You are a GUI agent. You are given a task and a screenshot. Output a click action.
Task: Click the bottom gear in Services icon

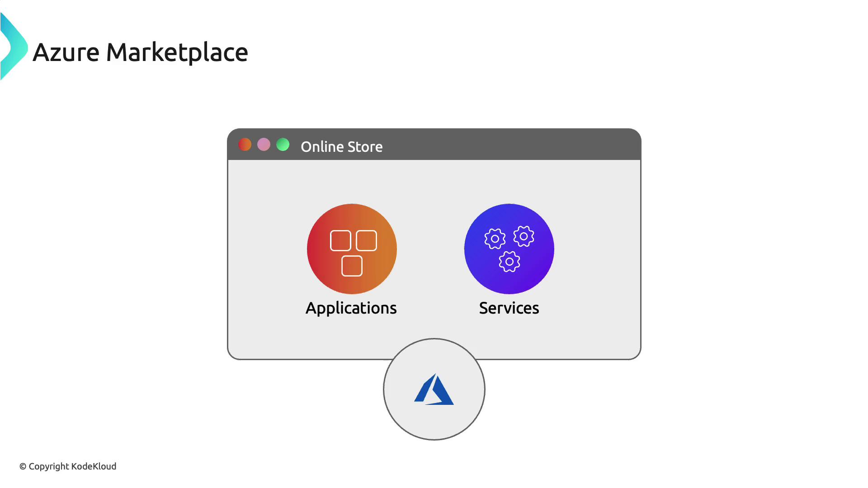click(509, 262)
